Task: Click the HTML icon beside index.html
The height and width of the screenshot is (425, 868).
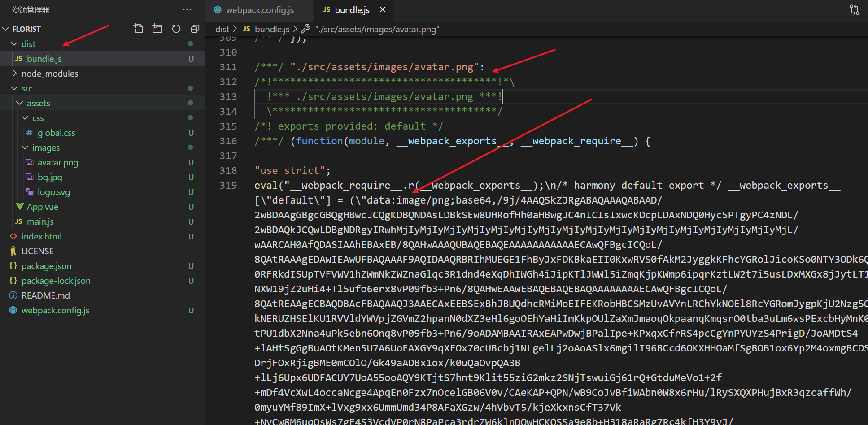Action: 13,236
